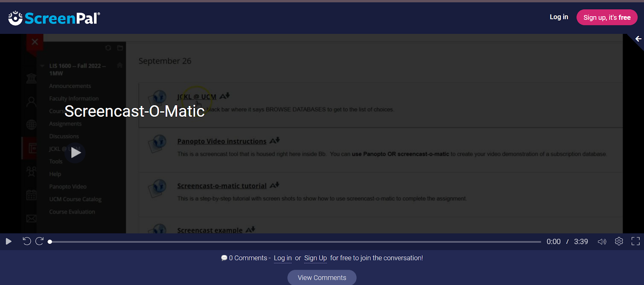Click Faculty Information in the video sidebar
This screenshot has height=285, width=644.
pyautogui.click(x=74, y=99)
